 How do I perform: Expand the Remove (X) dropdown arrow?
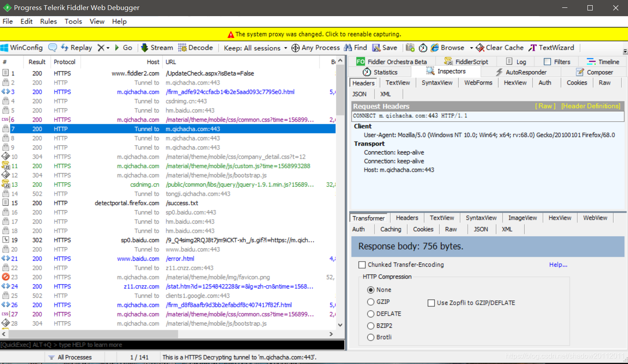[108, 48]
